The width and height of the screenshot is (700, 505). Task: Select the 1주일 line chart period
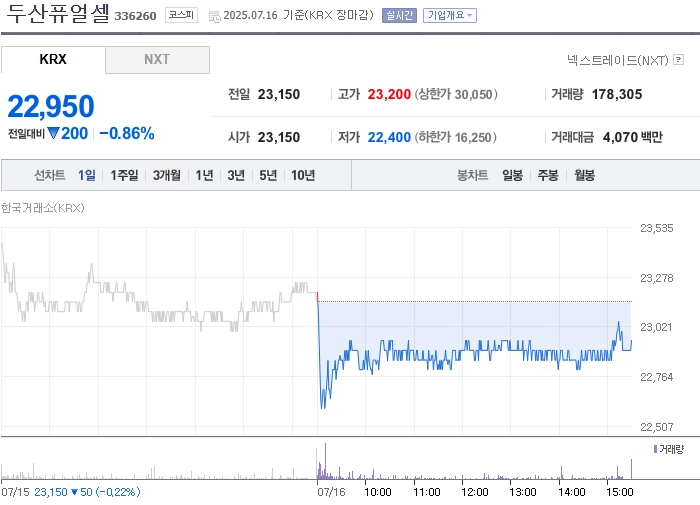[124, 175]
